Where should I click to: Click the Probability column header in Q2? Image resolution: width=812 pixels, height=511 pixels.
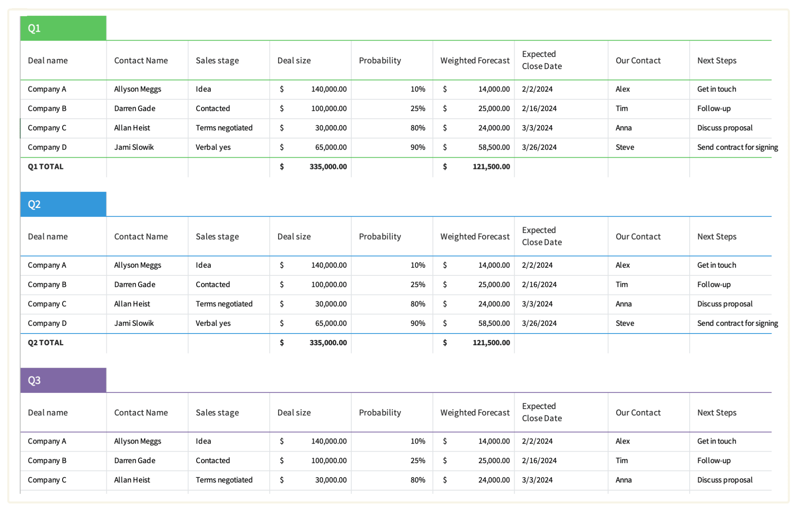coord(379,236)
